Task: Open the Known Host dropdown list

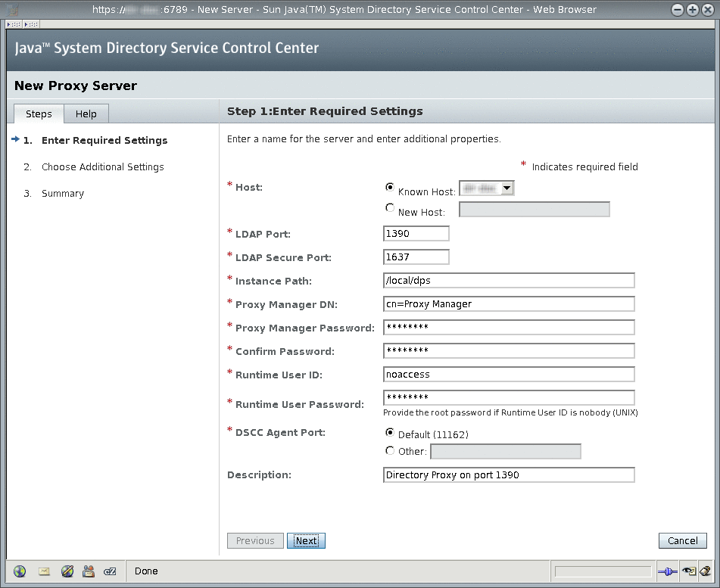Action: pyautogui.click(x=487, y=188)
